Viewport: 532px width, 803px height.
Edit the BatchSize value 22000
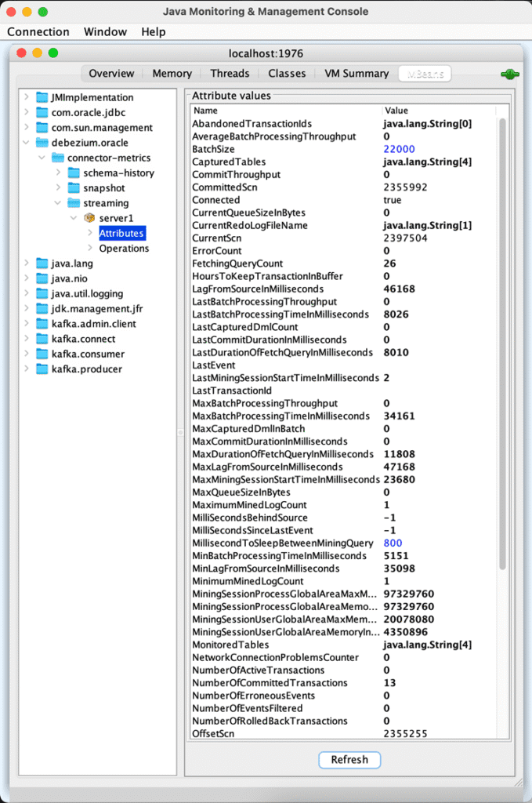[399, 149]
